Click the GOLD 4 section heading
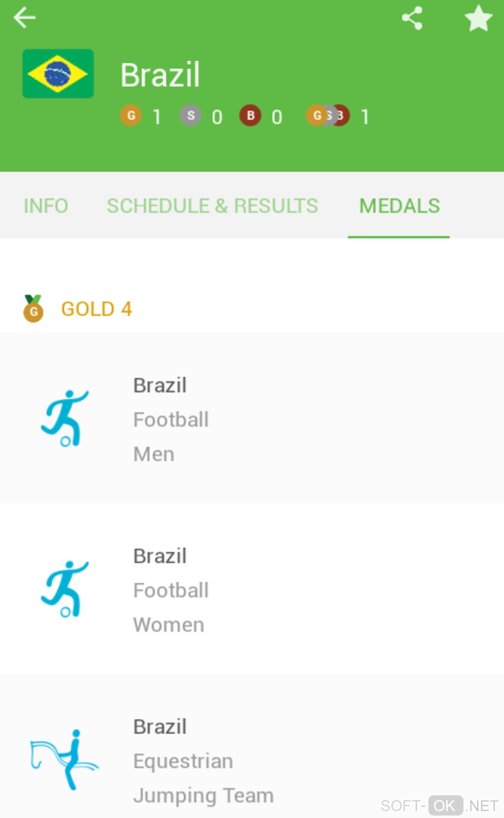 pos(97,309)
